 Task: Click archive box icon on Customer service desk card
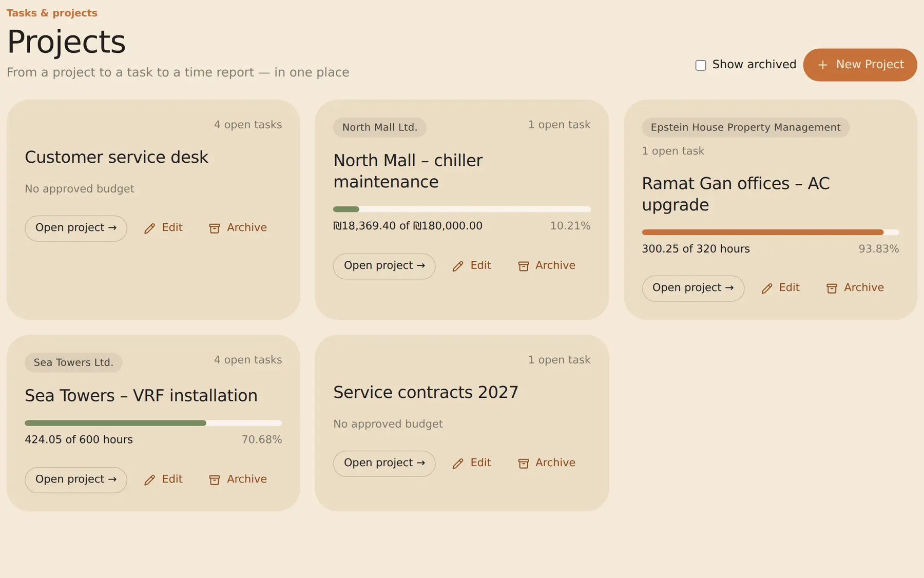tap(215, 228)
